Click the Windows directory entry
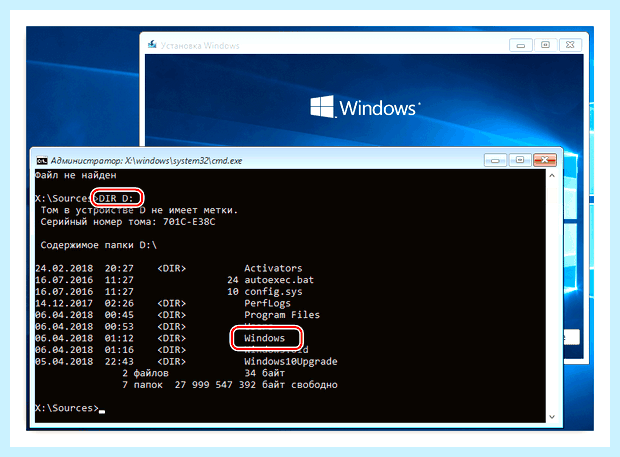Image resolution: width=620 pixels, height=457 pixels. point(265,338)
